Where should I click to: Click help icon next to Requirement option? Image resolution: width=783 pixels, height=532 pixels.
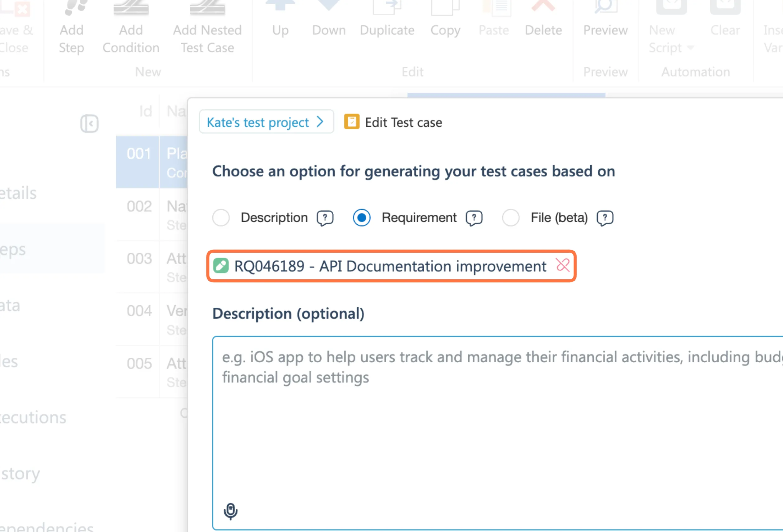click(x=474, y=218)
